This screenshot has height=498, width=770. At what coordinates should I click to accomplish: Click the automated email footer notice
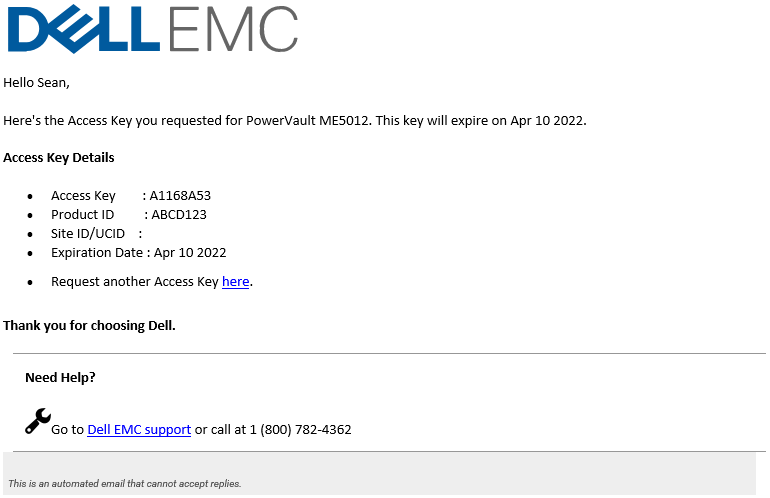click(x=125, y=484)
